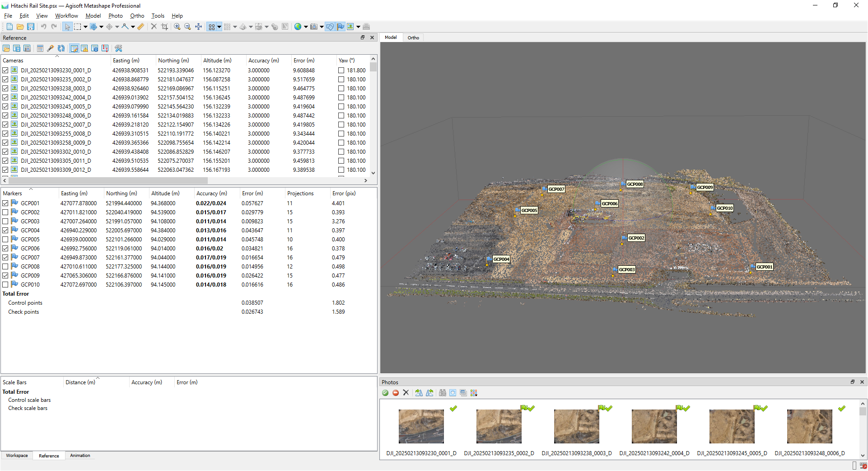Click Import Reference icon
868x471 pixels.
[6, 48]
